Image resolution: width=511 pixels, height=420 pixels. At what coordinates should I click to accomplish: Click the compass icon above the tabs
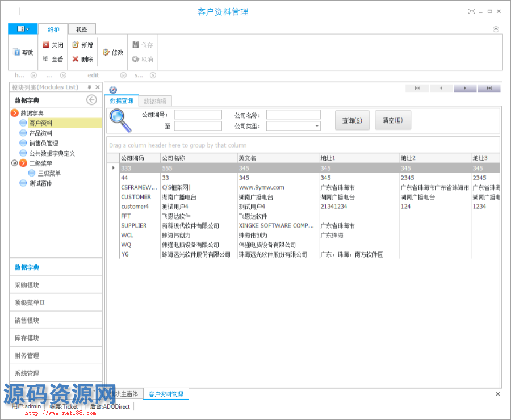click(113, 90)
